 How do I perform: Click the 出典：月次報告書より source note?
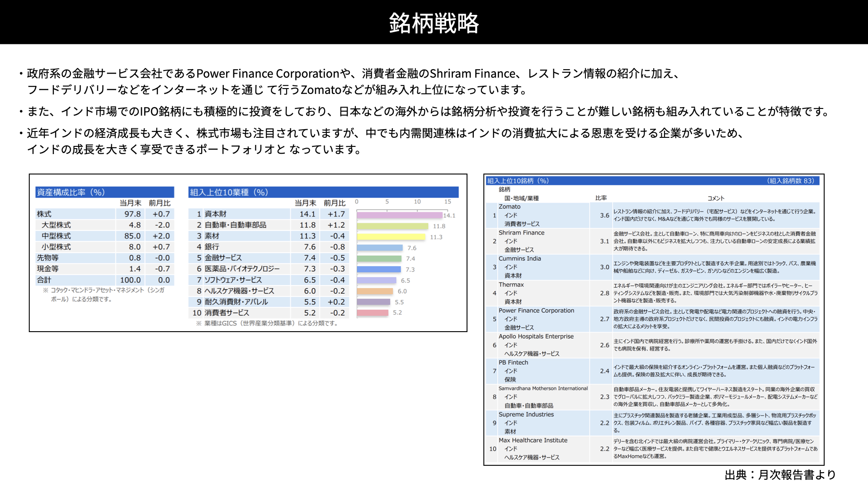pyautogui.click(x=780, y=475)
